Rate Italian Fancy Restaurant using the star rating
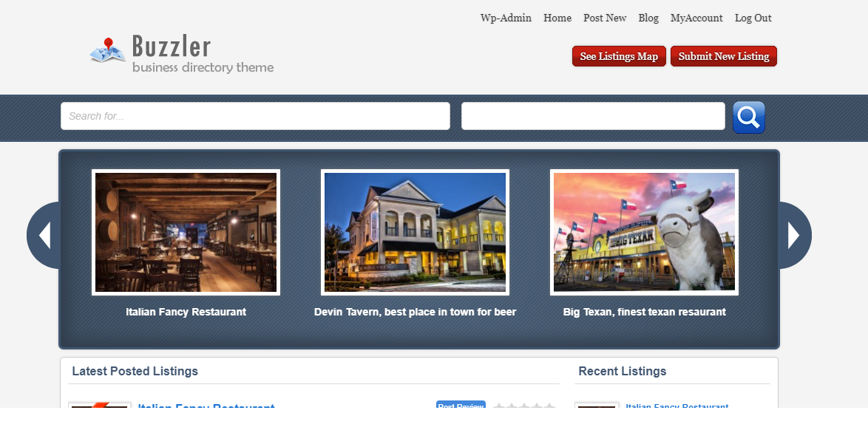This screenshot has height=430, width=868. [526, 405]
